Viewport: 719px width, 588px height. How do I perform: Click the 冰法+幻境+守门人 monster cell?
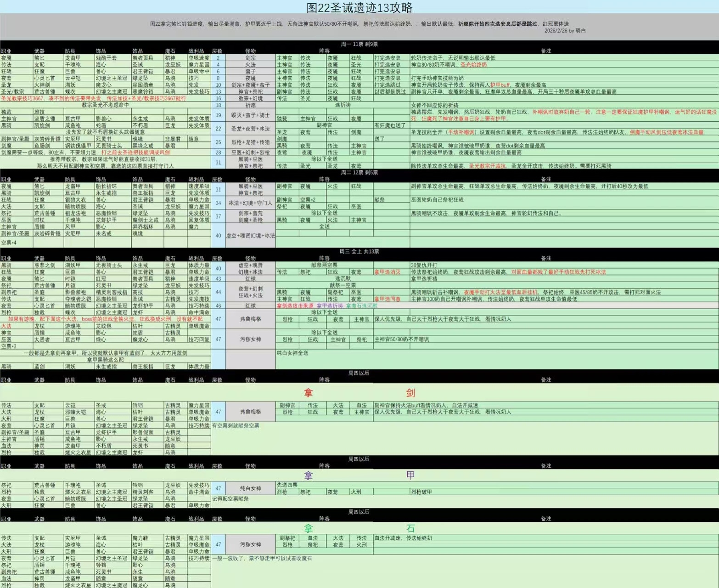(x=250, y=203)
